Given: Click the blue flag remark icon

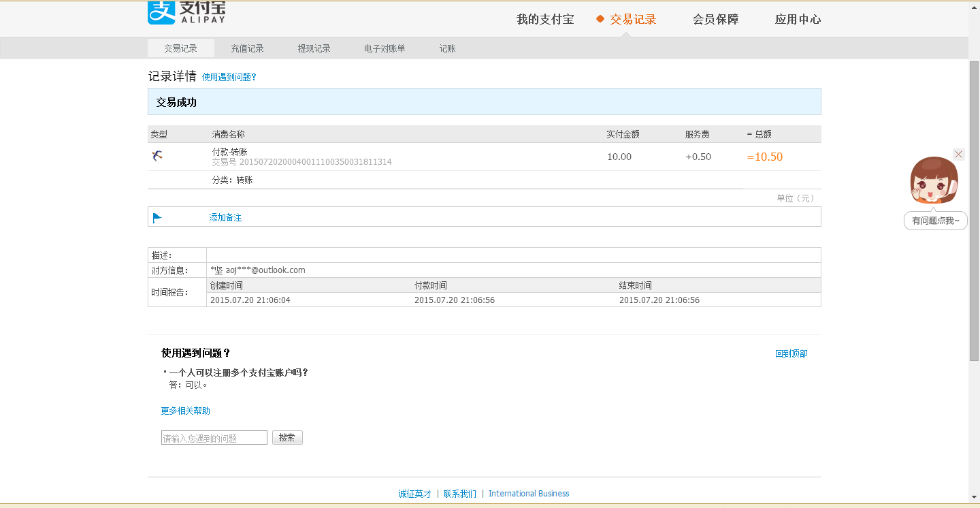Looking at the screenshot, I should point(157,218).
